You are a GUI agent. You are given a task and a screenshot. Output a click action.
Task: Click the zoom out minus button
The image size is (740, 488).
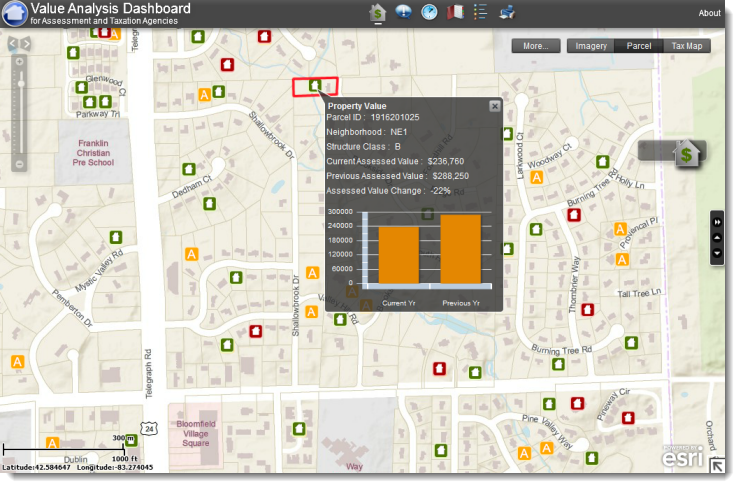[x=20, y=163]
